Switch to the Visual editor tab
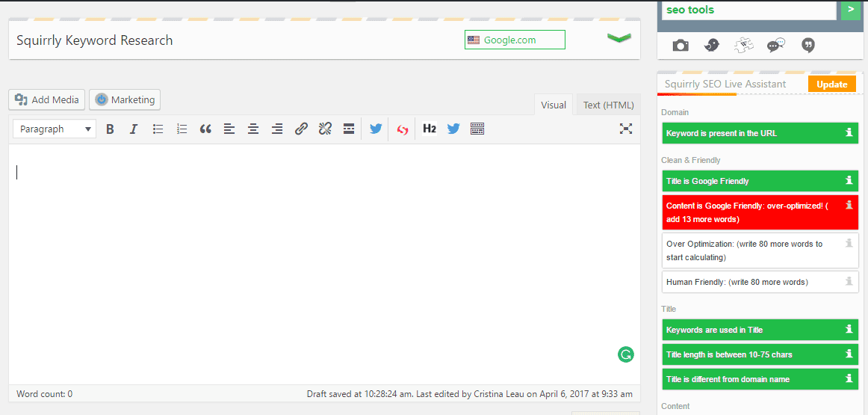The width and height of the screenshot is (868, 415). point(554,105)
